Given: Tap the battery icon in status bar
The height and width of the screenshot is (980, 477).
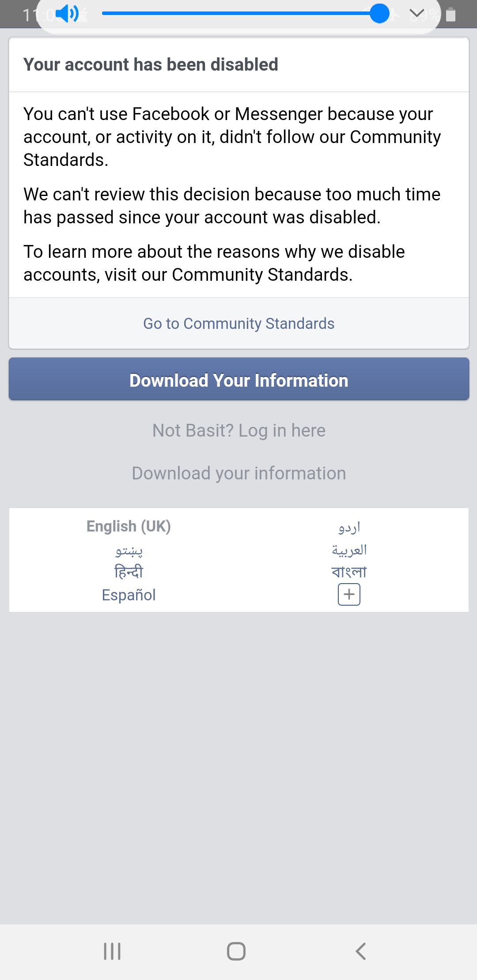Looking at the screenshot, I should [450, 15].
